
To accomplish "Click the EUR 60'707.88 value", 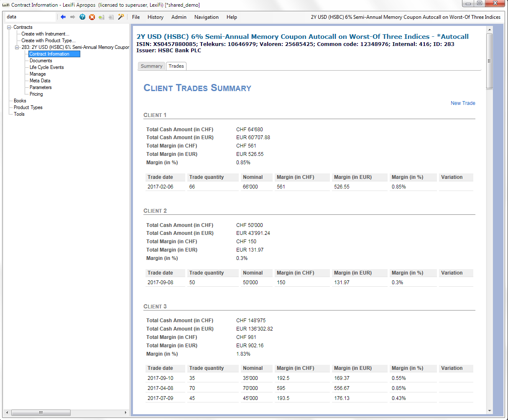I will coord(253,137).
